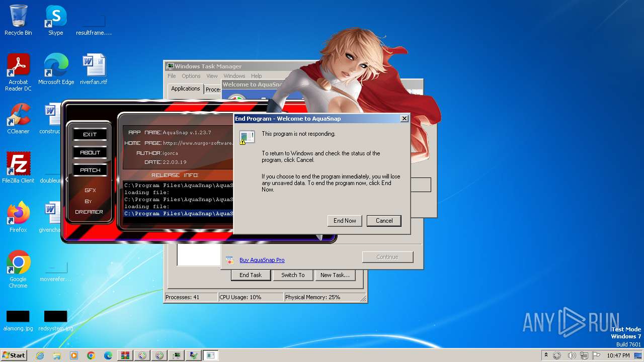Open View menu in Task Manager
Screen dimensions: 644x362
click(212, 76)
